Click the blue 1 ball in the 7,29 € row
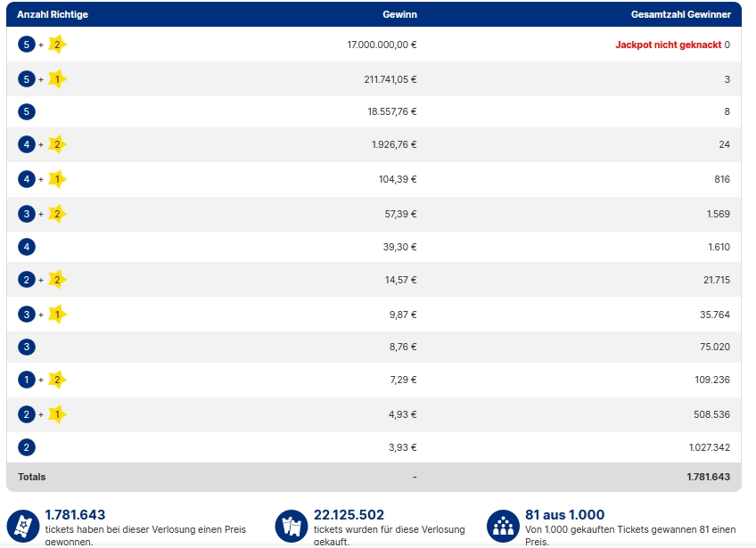 click(x=27, y=380)
